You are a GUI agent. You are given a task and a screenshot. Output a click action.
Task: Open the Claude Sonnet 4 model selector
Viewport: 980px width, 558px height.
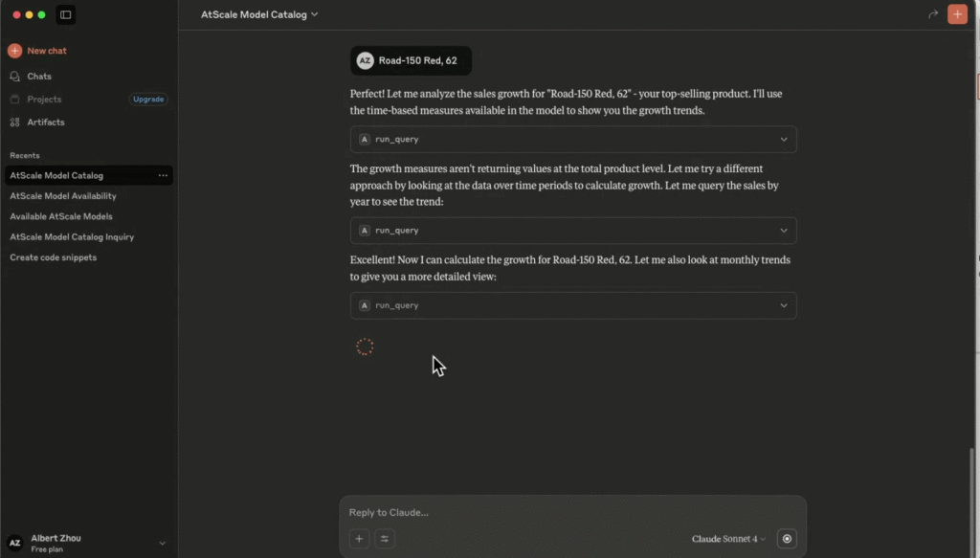729,539
